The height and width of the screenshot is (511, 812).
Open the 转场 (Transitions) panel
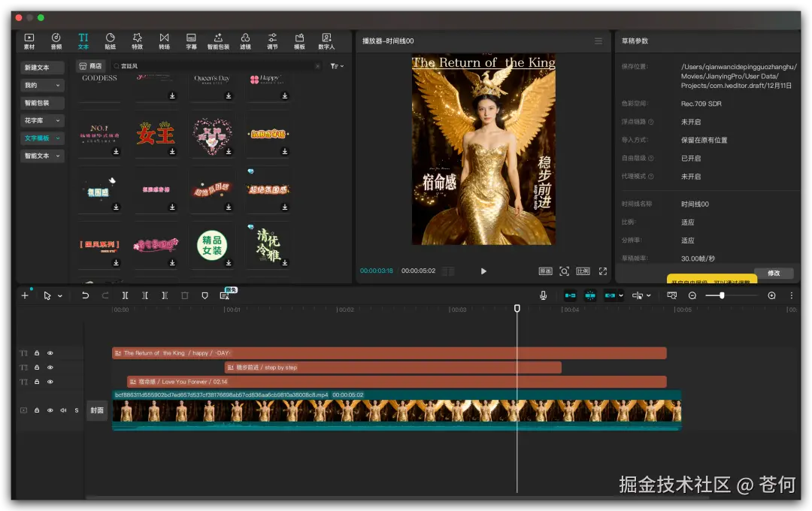pyautogui.click(x=164, y=41)
